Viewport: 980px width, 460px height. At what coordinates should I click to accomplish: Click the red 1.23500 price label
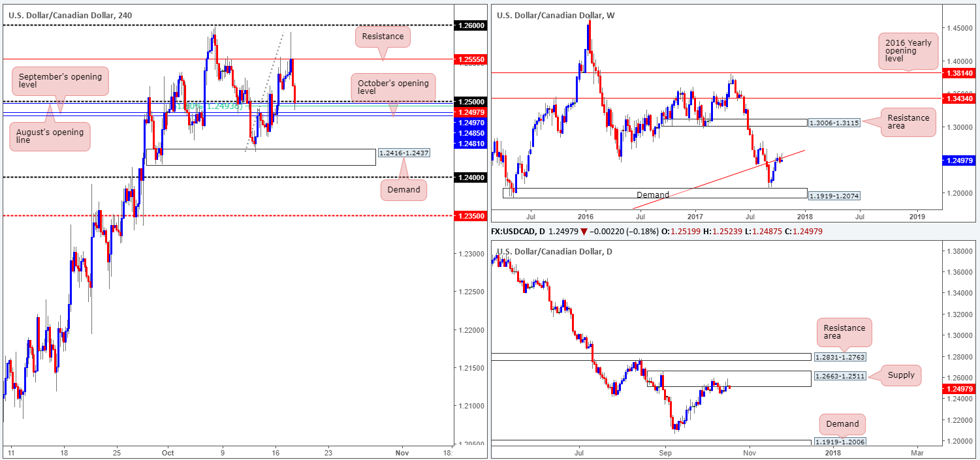click(471, 215)
